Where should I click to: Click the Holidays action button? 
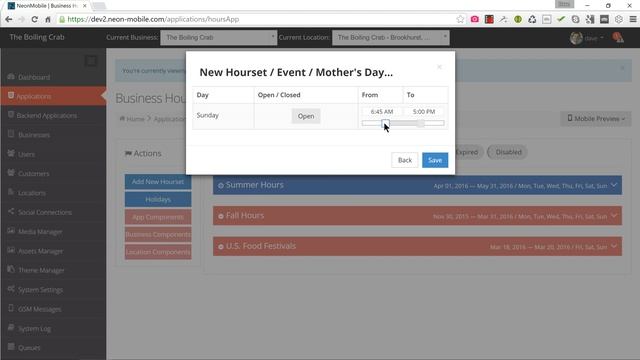(x=158, y=199)
